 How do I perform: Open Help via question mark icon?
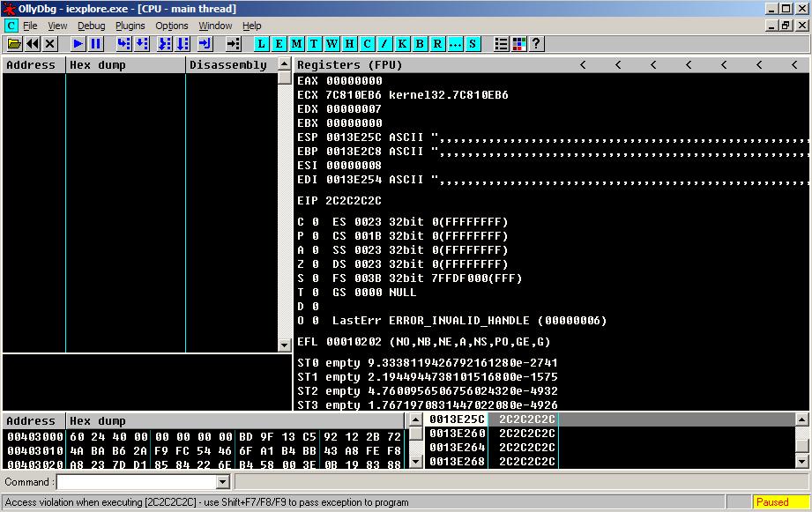click(536, 44)
